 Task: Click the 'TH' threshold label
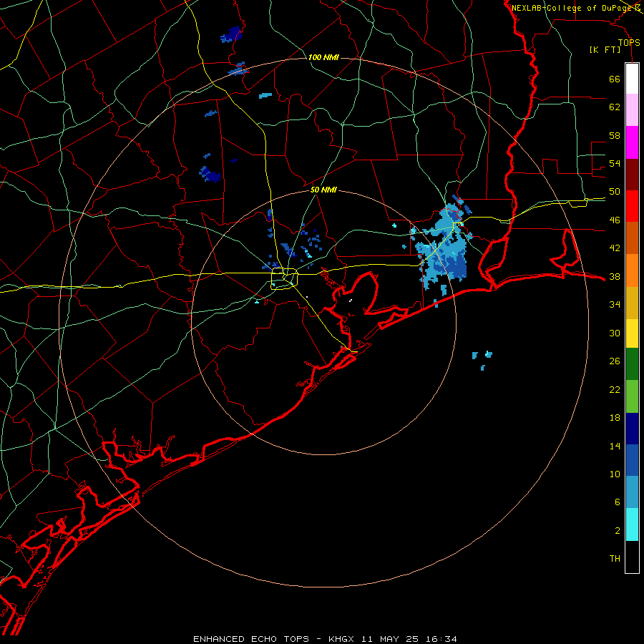pyautogui.click(x=615, y=559)
